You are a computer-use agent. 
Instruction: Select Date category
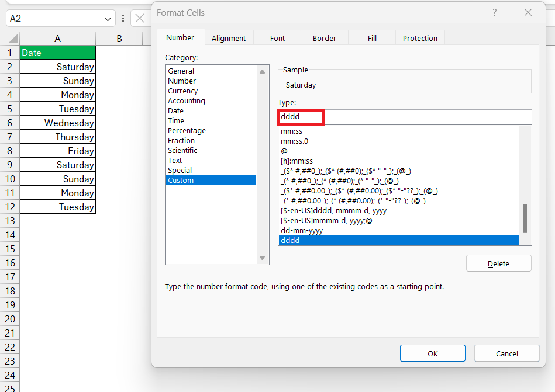click(x=211, y=110)
